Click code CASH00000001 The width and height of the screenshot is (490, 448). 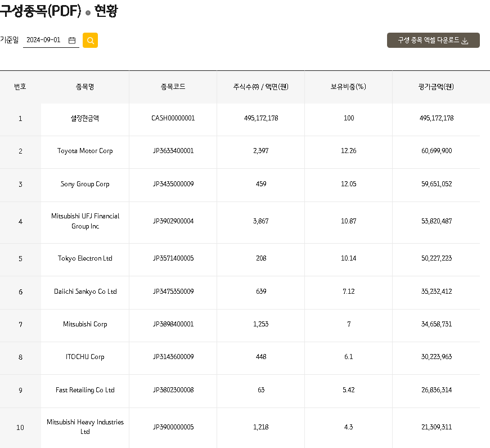(x=173, y=118)
